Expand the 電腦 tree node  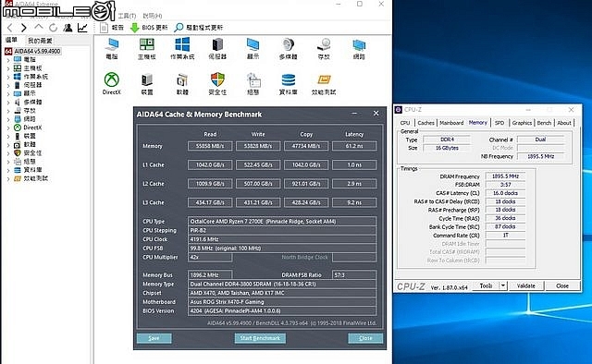[x=8, y=60]
